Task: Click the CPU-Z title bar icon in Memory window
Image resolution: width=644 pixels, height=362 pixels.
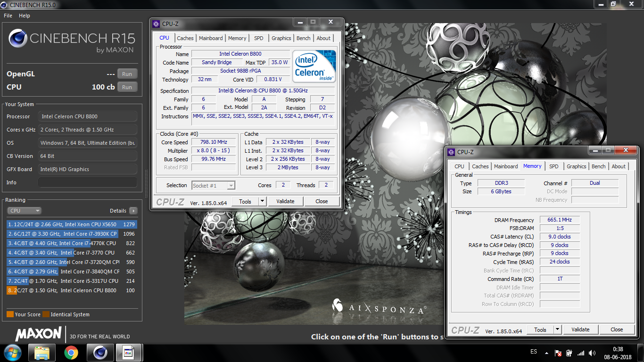Action: (x=452, y=152)
